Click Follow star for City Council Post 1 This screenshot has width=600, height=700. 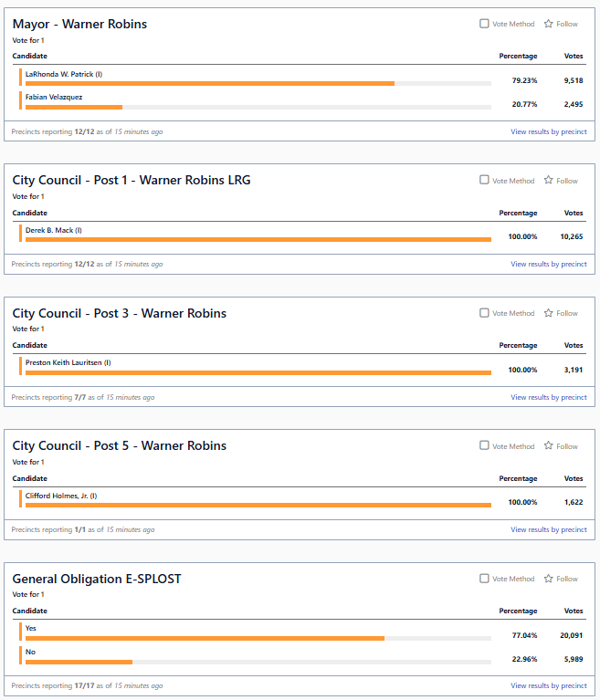click(549, 181)
